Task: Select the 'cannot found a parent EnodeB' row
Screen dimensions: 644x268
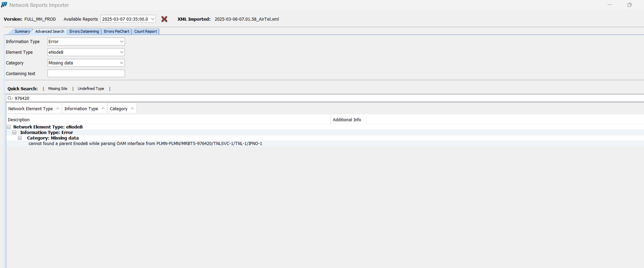Action: point(145,144)
